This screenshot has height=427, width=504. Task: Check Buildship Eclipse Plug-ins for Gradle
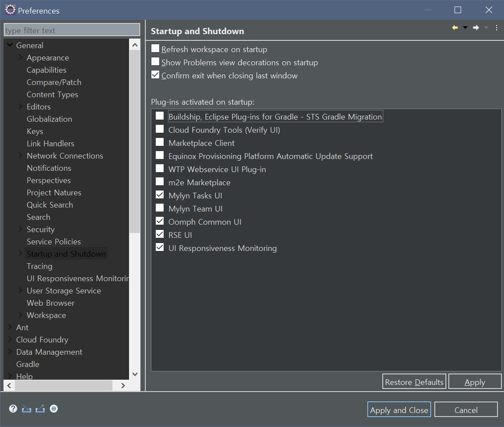click(160, 116)
